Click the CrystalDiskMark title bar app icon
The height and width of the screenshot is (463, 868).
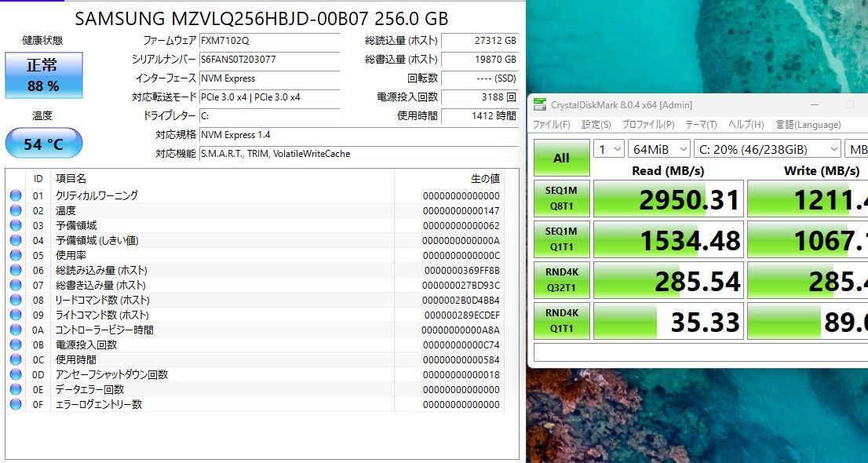(539, 105)
